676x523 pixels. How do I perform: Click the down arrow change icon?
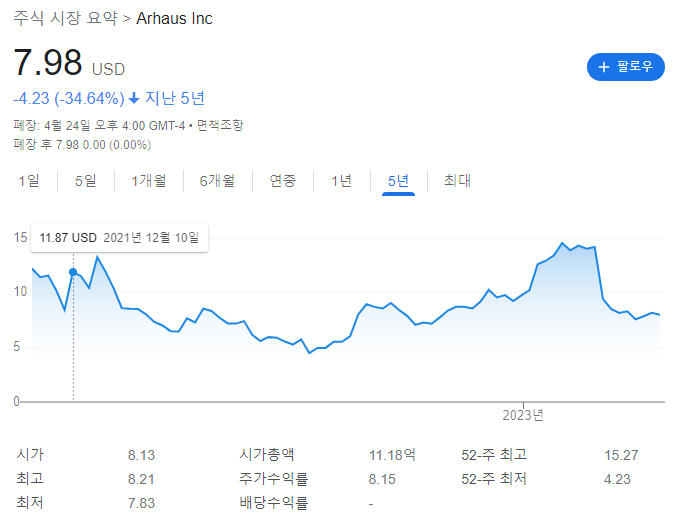[134, 98]
